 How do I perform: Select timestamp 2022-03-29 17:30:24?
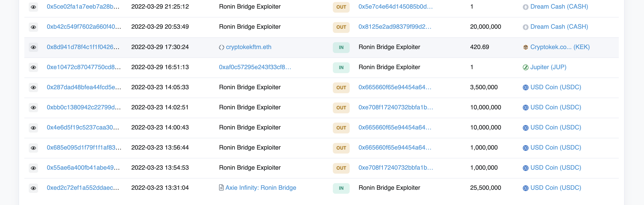(160, 47)
